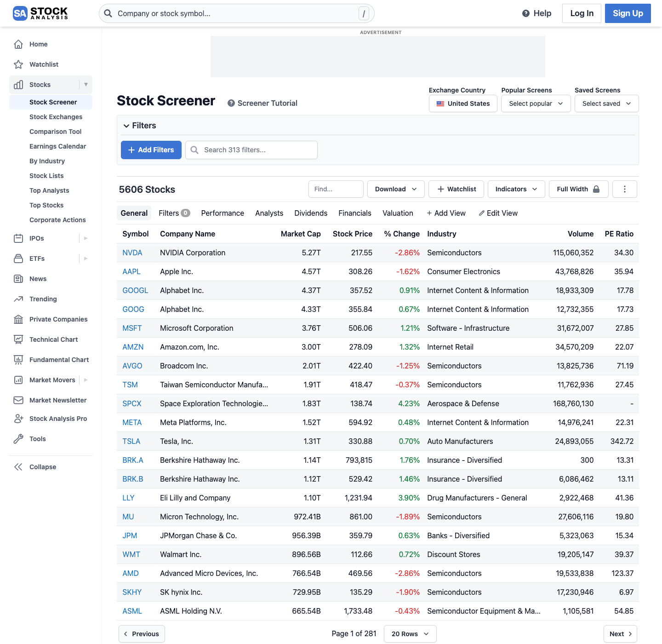662x644 pixels.
Task: Open the United States exchange country selector
Action: 463,103
